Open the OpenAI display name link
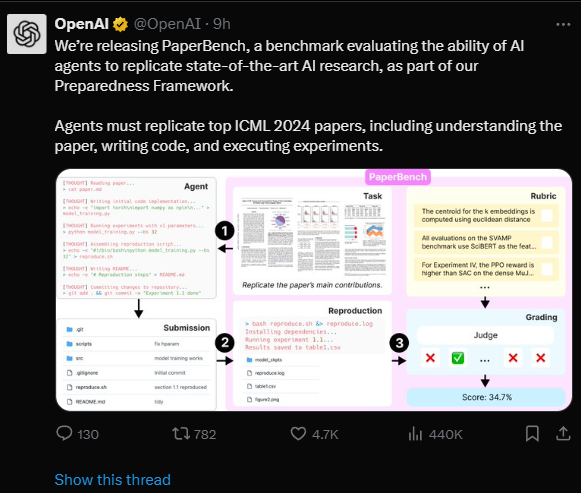The height and width of the screenshot is (493, 581). tap(82, 24)
